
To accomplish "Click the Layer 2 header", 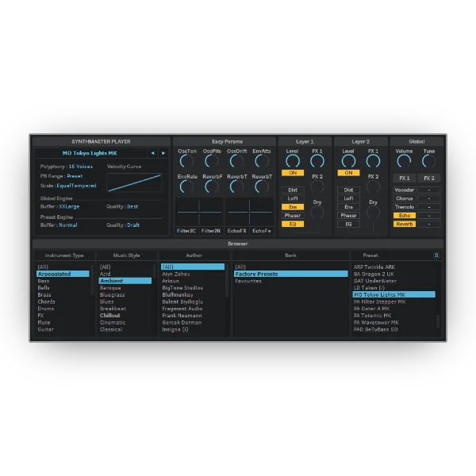I will coord(361,141).
